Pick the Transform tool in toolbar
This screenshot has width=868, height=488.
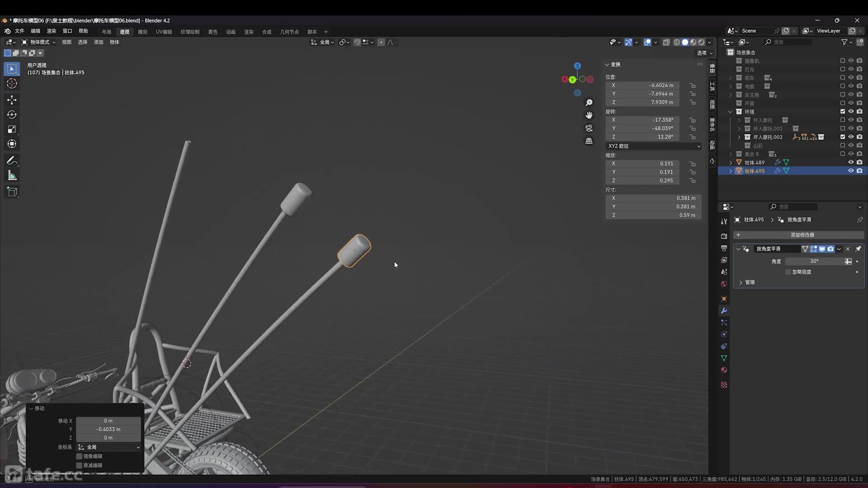pyautogui.click(x=12, y=144)
